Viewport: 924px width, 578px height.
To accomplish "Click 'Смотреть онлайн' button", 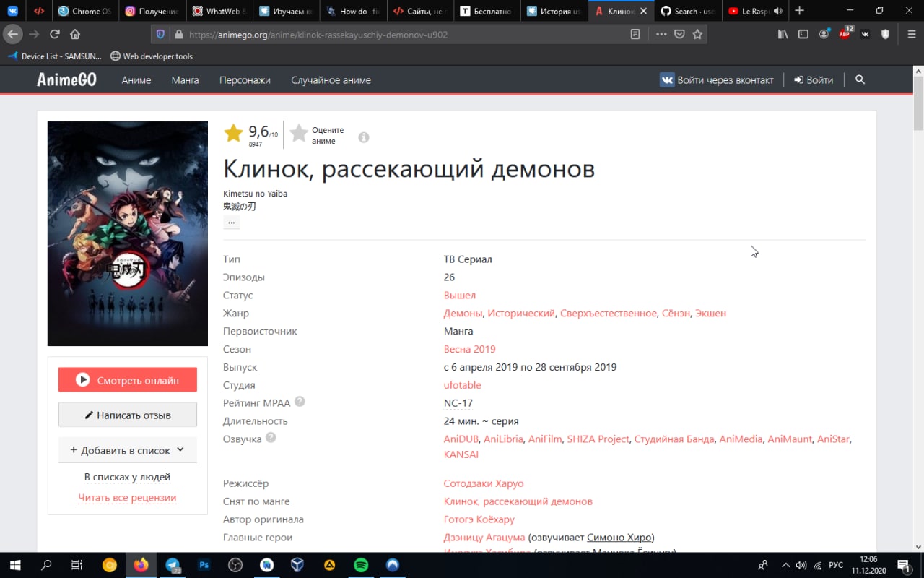I will [x=128, y=380].
